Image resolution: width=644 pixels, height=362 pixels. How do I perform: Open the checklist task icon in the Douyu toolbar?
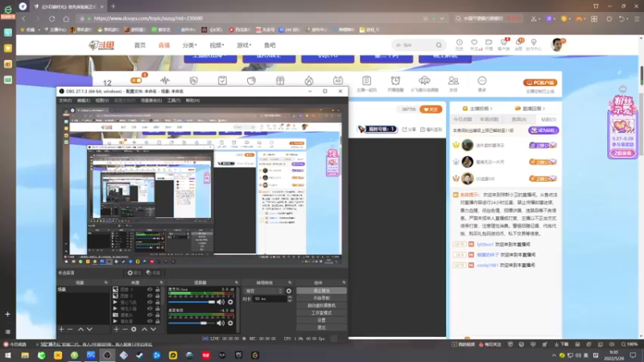(x=222, y=80)
